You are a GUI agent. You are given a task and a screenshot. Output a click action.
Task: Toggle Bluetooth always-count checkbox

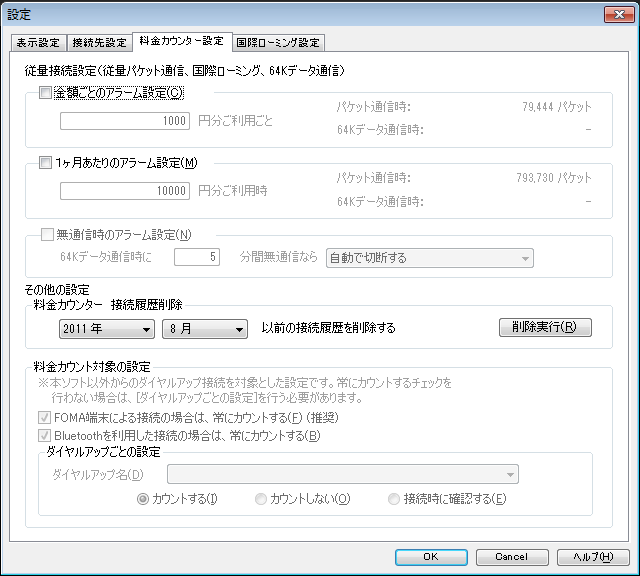[45, 435]
